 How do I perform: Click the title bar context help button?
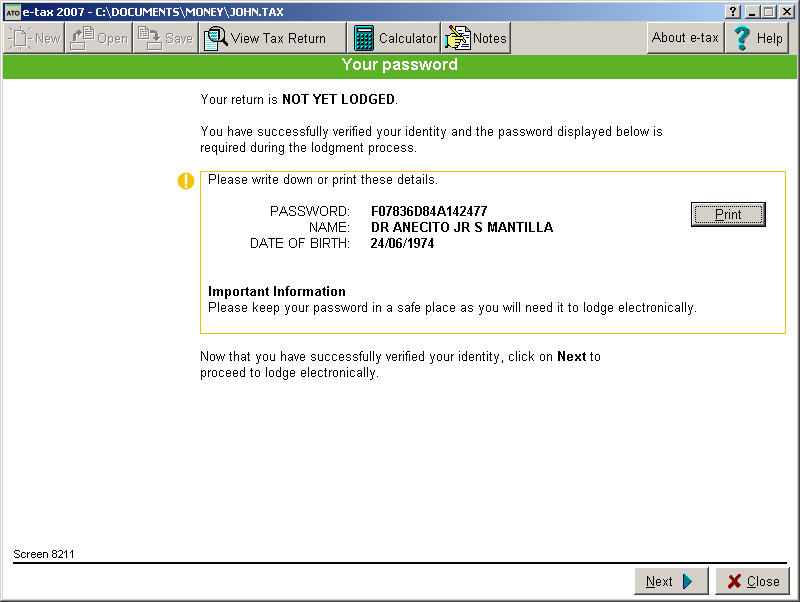pyautogui.click(x=733, y=12)
